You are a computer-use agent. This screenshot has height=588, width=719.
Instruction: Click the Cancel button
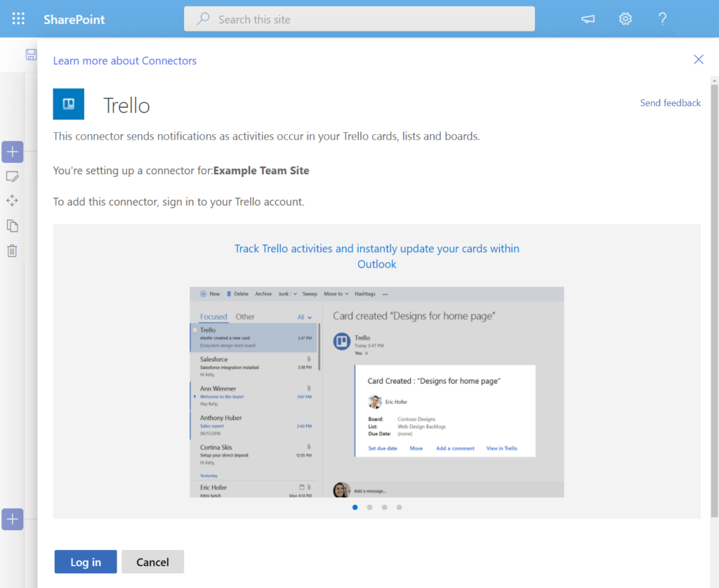coord(152,562)
